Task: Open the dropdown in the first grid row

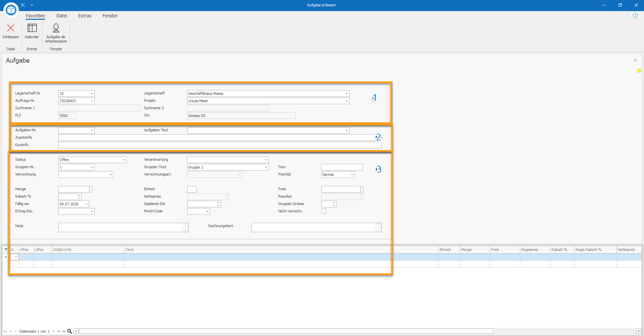Action: [x=16, y=257]
